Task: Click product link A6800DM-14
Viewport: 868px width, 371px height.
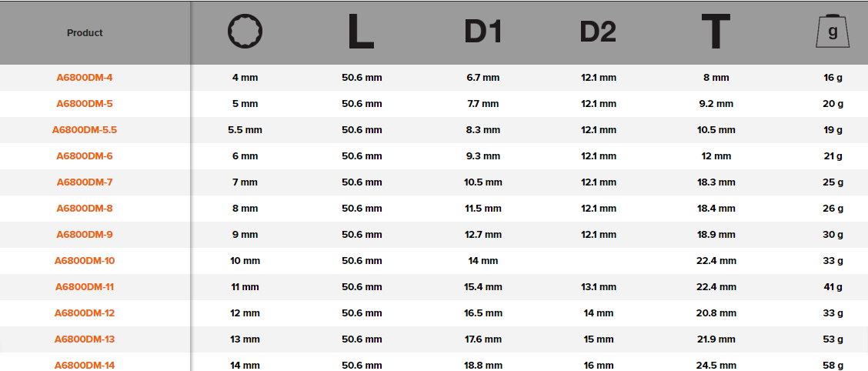Action: point(85,365)
